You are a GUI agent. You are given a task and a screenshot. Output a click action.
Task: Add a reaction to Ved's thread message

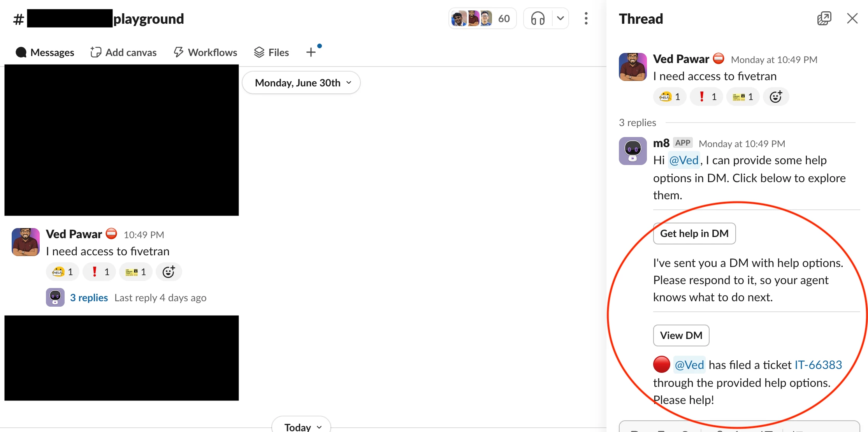(x=776, y=97)
